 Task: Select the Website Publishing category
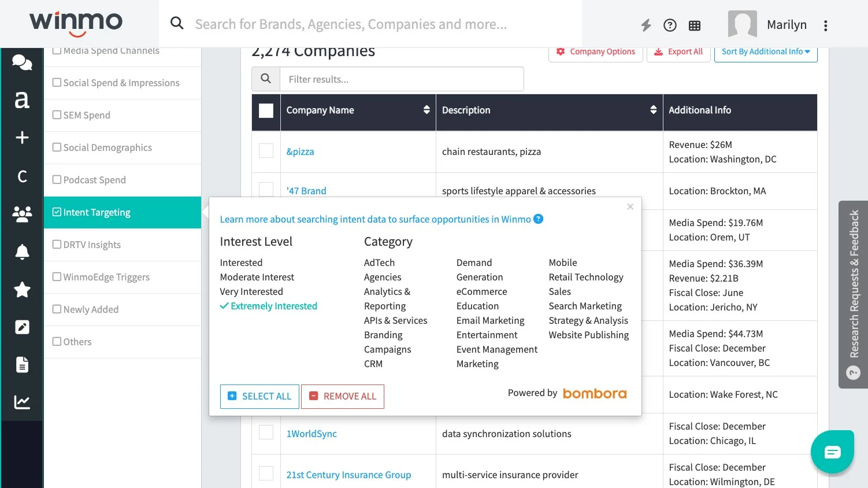588,335
